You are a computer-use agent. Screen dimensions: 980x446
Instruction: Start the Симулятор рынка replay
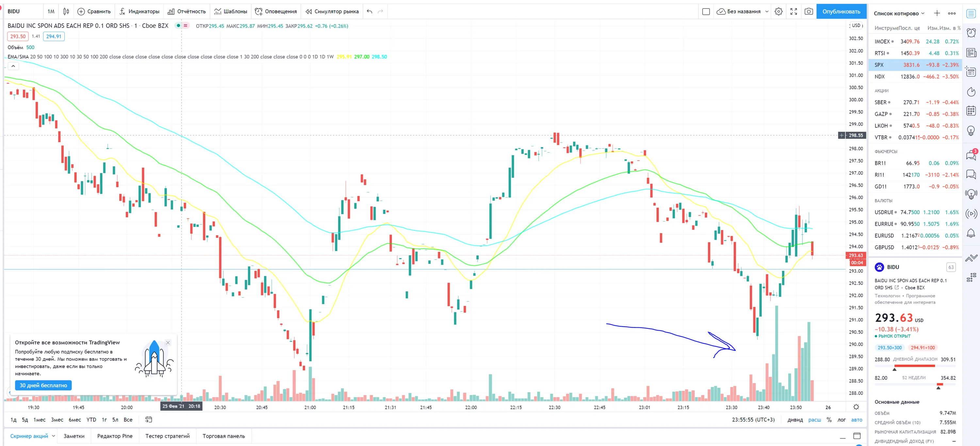pyautogui.click(x=332, y=11)
